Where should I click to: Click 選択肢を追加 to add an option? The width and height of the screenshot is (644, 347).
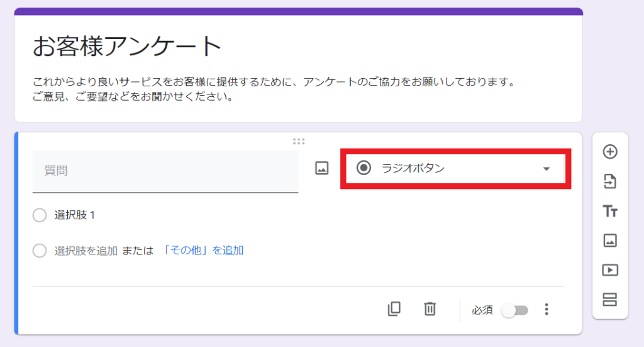pos(86,251)
